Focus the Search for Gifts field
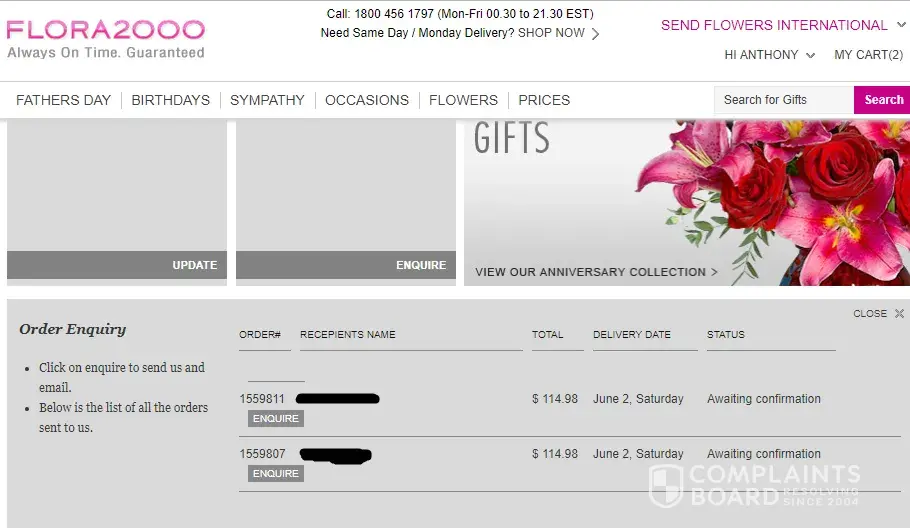The height and width of the screenshot is (528, 910). point(784,100)
